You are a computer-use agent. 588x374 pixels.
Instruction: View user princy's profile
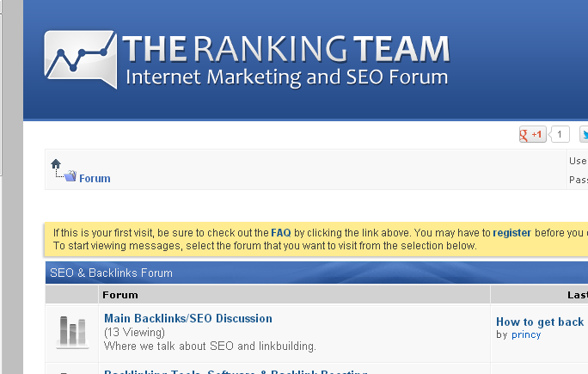pyautogui.click(x=526, y=334)
